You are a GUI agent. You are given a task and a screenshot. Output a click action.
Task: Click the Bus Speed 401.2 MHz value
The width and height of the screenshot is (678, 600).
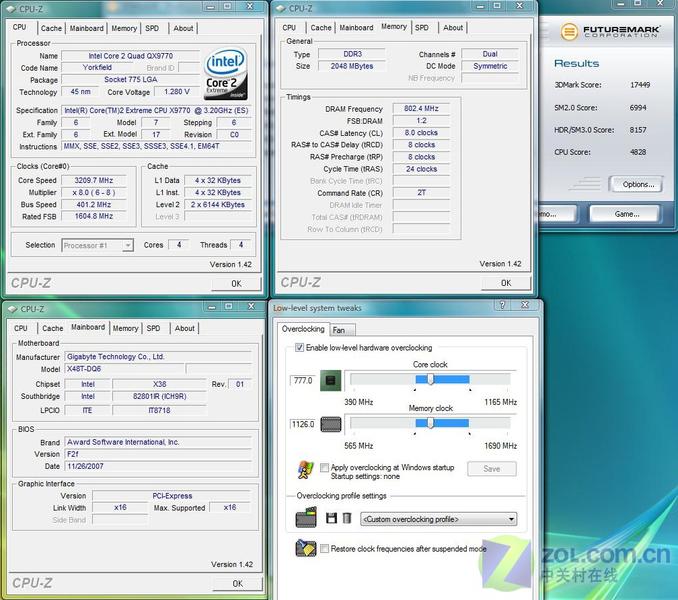click(94, 204)
